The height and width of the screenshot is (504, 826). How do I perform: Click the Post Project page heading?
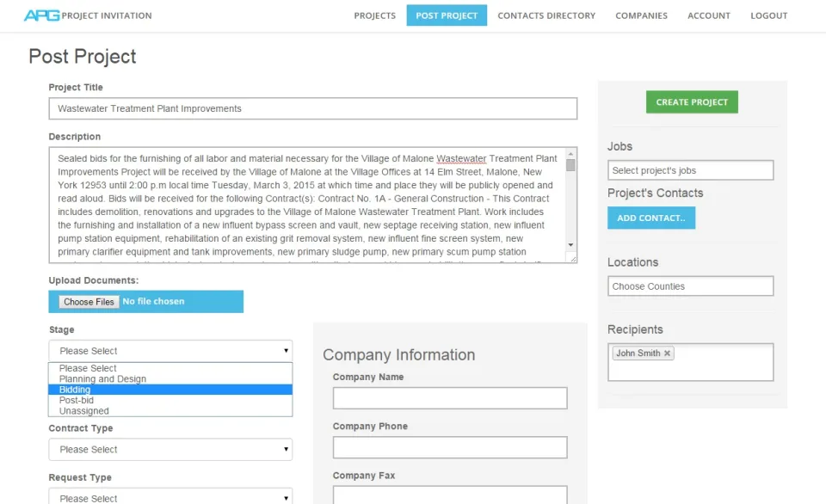pos(83,57)
